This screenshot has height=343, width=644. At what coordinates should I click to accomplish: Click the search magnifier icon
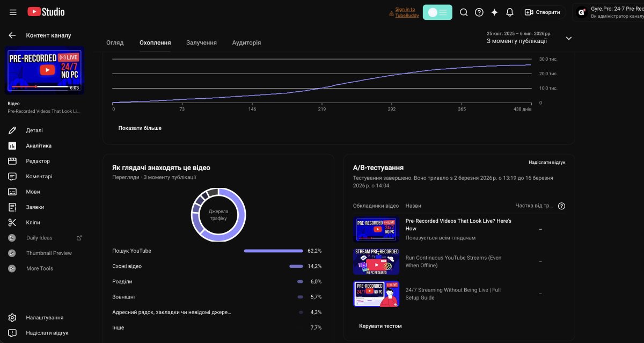464,12
